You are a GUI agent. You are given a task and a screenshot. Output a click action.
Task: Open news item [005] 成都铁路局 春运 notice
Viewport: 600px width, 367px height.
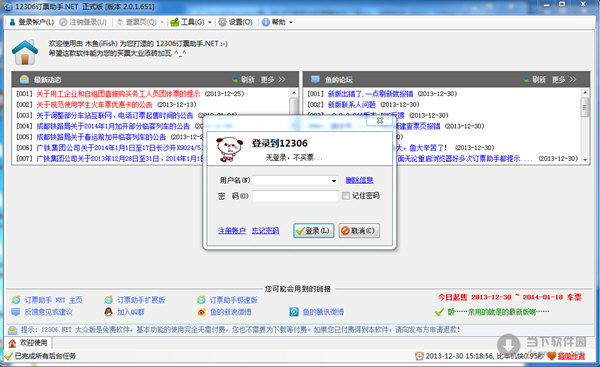tap(101, 137)
